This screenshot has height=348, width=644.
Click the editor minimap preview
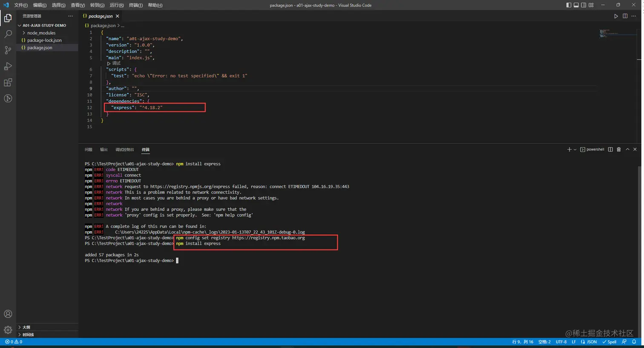point(608,33)
